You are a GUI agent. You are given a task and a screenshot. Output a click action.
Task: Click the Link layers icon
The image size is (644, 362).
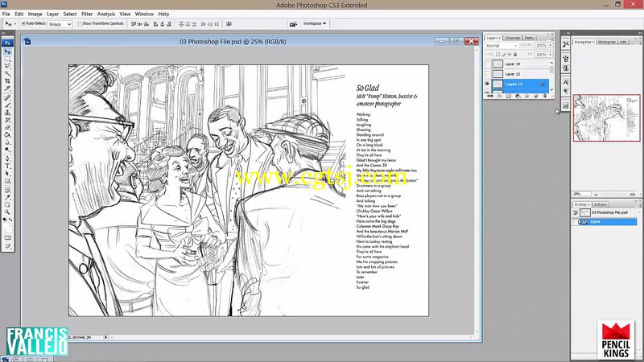click(x=490, y=96)
